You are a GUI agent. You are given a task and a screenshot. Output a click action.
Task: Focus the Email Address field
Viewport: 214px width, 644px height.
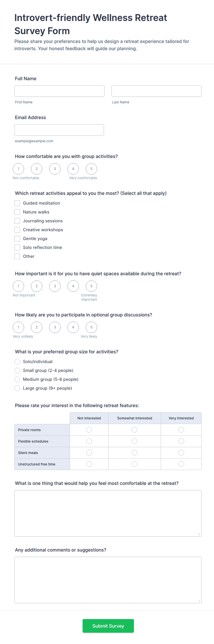59,130
